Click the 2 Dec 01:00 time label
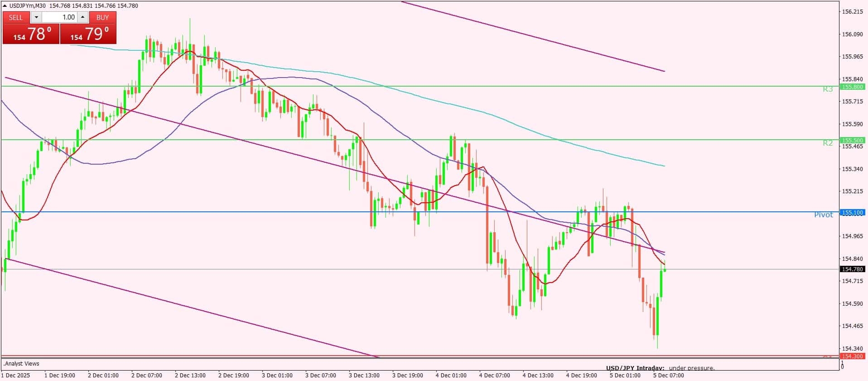868x381 pixels. point(103,376)
